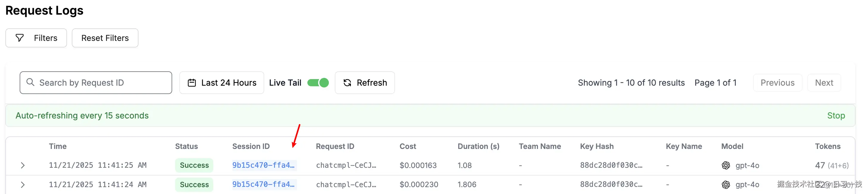
Task: Click the circular arrows Refresh icon
Action: point(347,83)
